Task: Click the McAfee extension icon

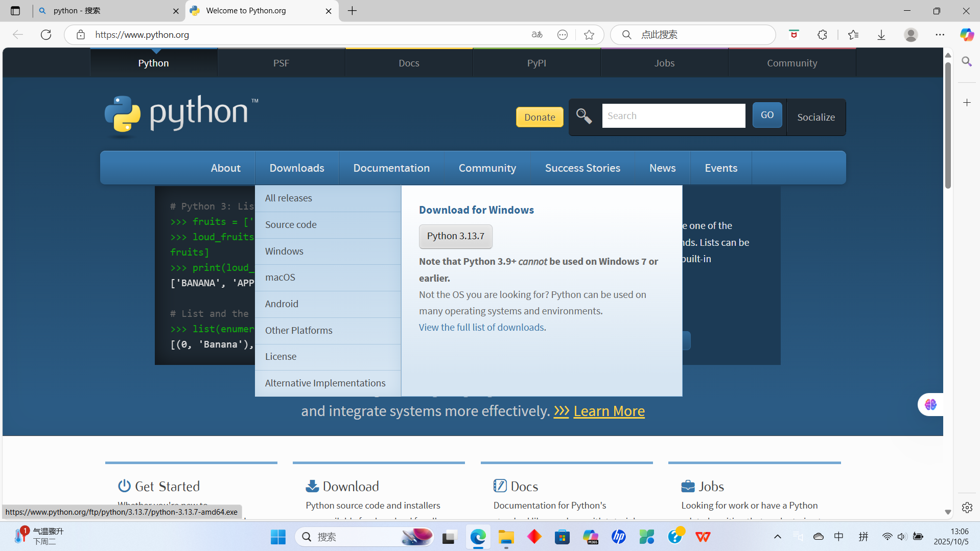Action: 794,35
